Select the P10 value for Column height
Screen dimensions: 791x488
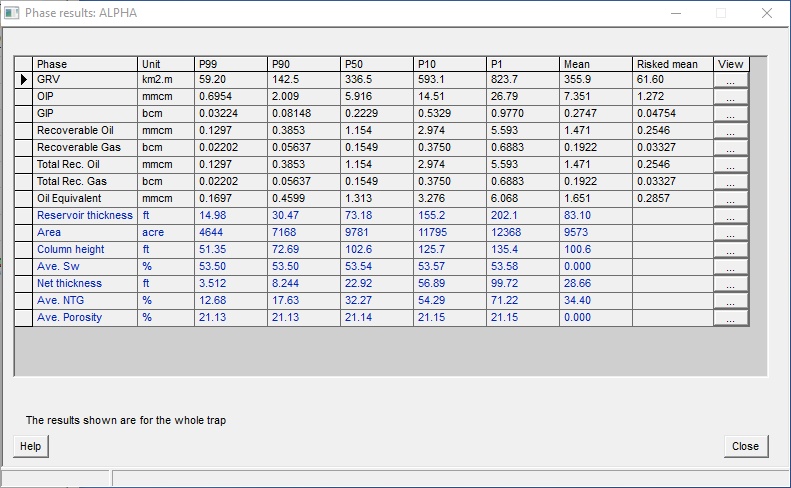coord(449,250)
